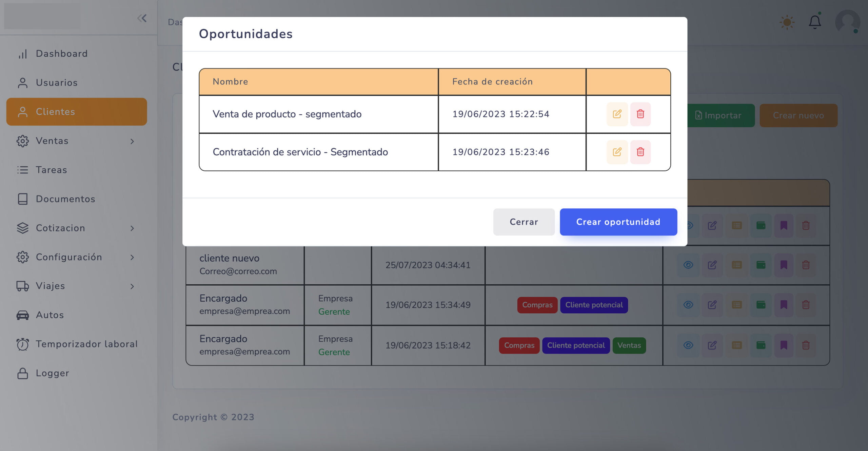Viewport: 868px width, 451px height.
Task: Open list icon for Encargado 15:34:49 row
Action: click(x=736, y=305)
